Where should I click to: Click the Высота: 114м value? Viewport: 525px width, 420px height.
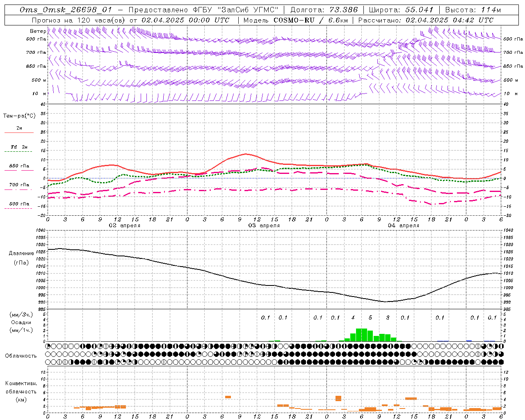[473, 10]
